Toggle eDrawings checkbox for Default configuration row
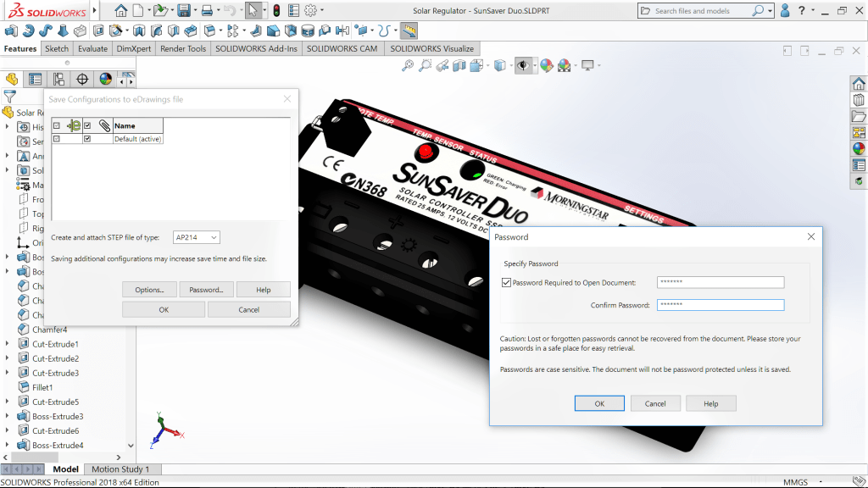The height and width of the screenshot is (488, 868). (x=57, y=139)
